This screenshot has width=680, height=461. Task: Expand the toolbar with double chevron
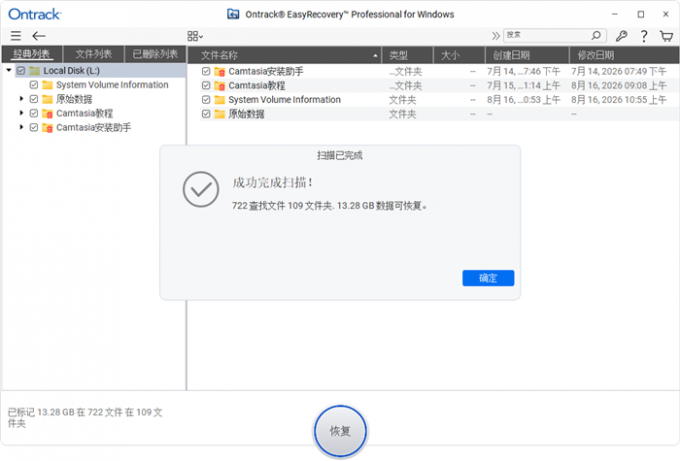(495, 36)
